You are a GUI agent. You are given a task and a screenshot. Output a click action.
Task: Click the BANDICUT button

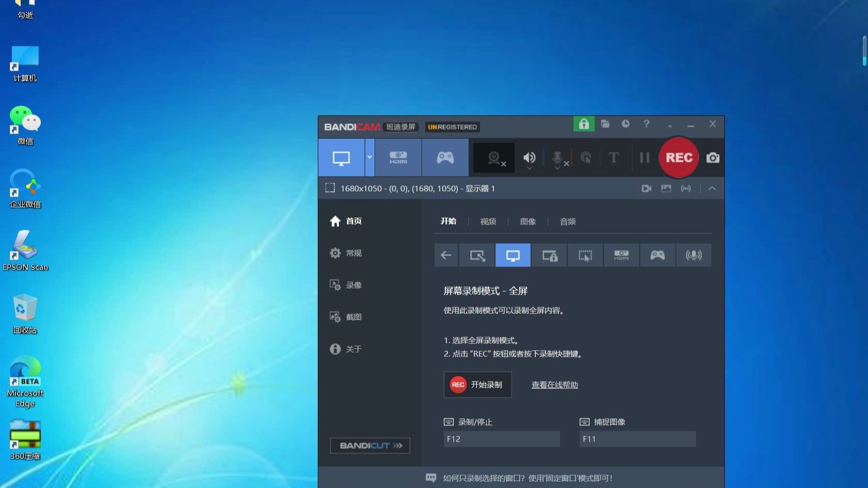pos(370,446)
